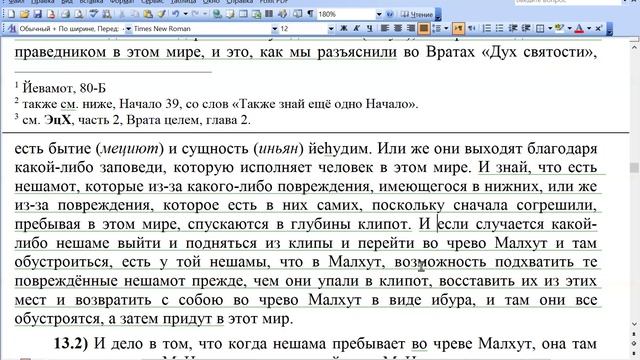
Task: Insert a table
Action: [243, 14]
